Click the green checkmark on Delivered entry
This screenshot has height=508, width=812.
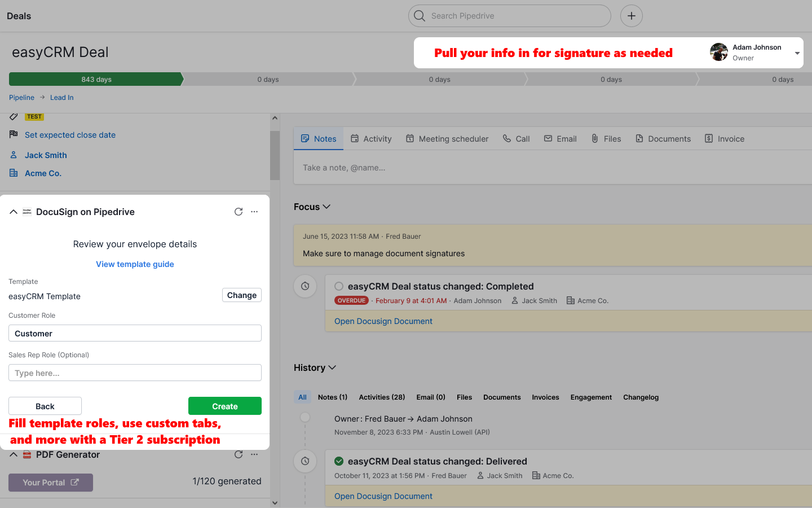tap(338, 461)
